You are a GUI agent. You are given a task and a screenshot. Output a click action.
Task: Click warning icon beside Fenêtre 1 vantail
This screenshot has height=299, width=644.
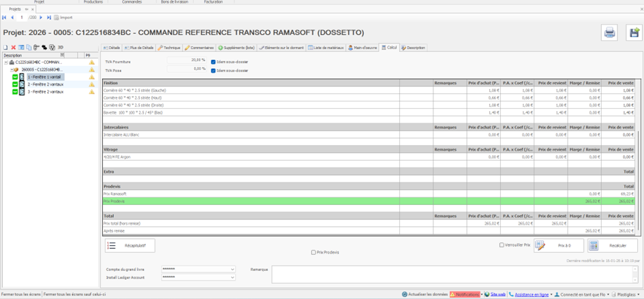(x=91, y=77)
